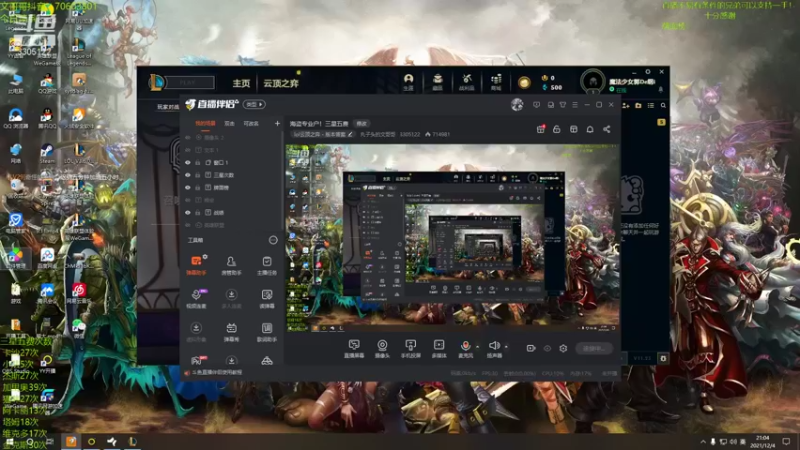Open the profile icon in the League client
Viewport: 800px width, 450px height.
click(408, 82)
